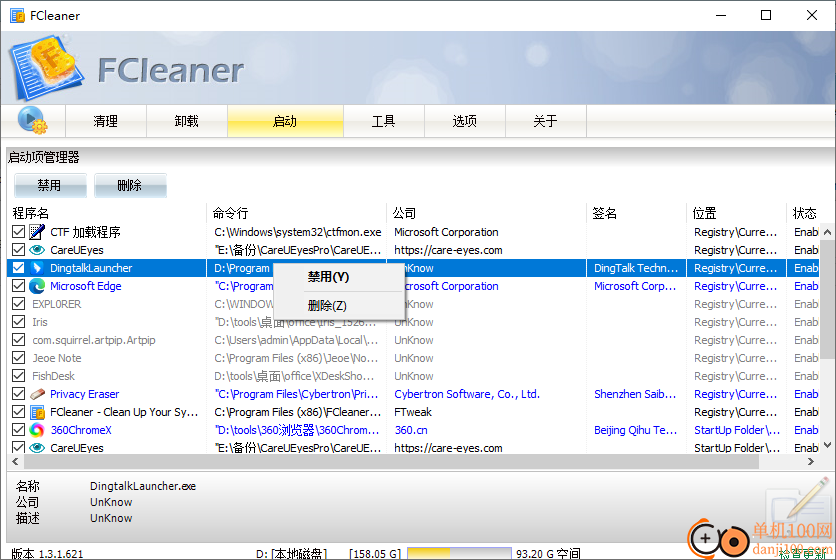Click the 360ChromeX colorful icon
Image resolution: width=836 pixels, height=560 pixels.
37,430
